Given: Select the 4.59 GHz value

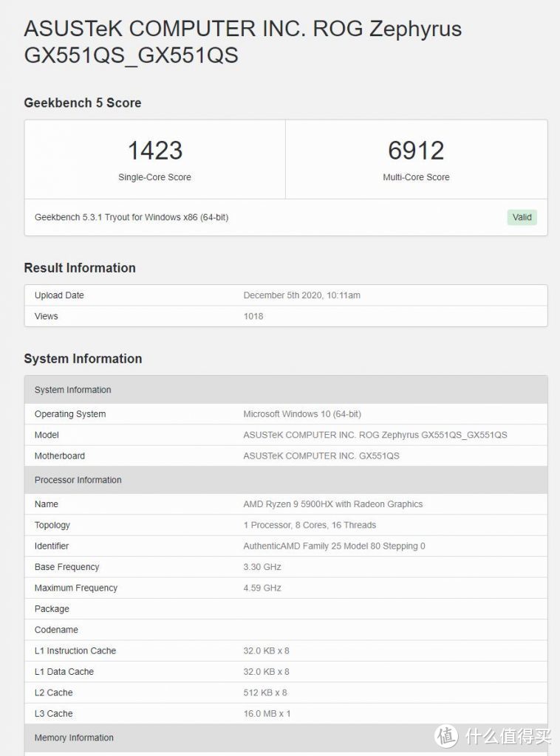Looking at the screenshot, I should [x=262, y=588].
